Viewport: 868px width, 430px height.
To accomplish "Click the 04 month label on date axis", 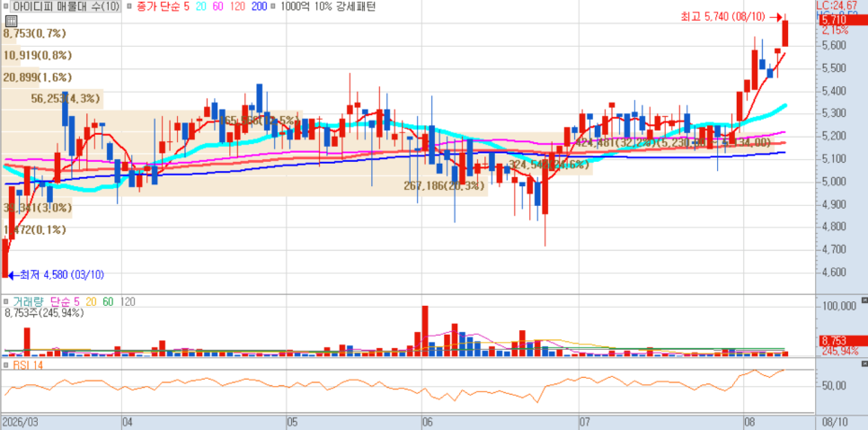I will point(128,422).
